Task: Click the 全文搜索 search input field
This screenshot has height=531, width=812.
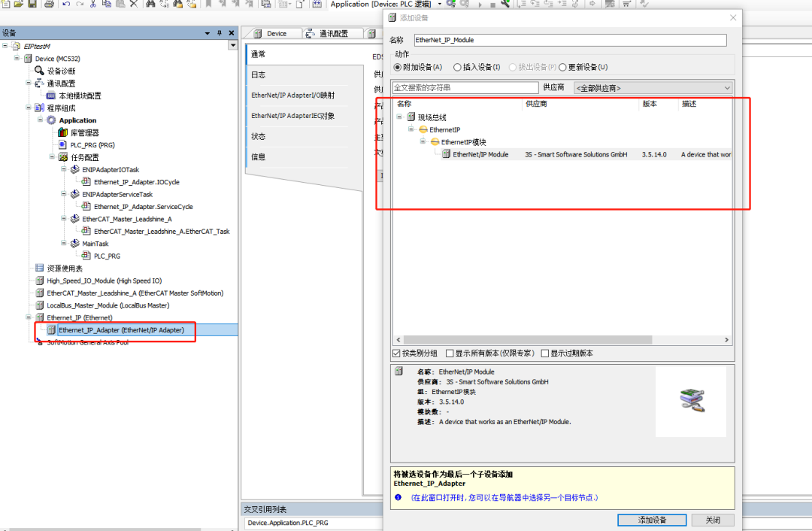Action: [x=465, y=88]
